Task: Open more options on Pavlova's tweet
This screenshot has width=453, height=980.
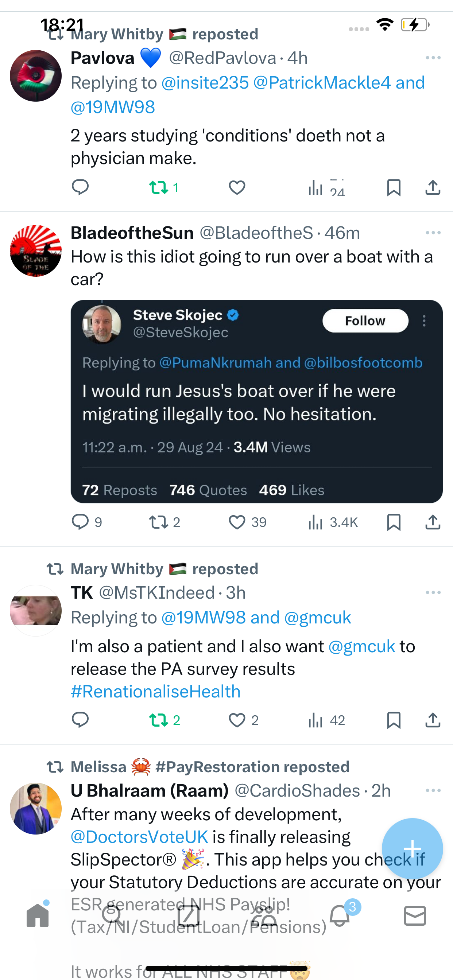Action: [433, 58]
